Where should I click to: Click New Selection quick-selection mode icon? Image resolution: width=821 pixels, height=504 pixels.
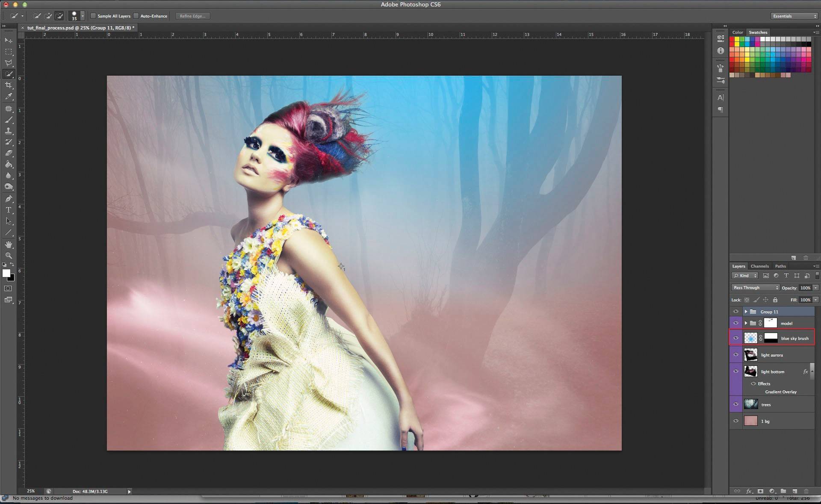(37, 16)
